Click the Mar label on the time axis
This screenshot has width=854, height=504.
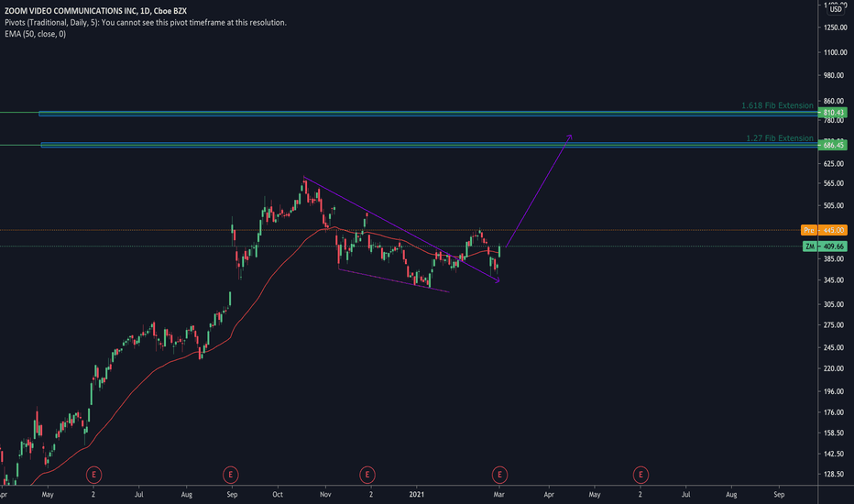[498, 495]
